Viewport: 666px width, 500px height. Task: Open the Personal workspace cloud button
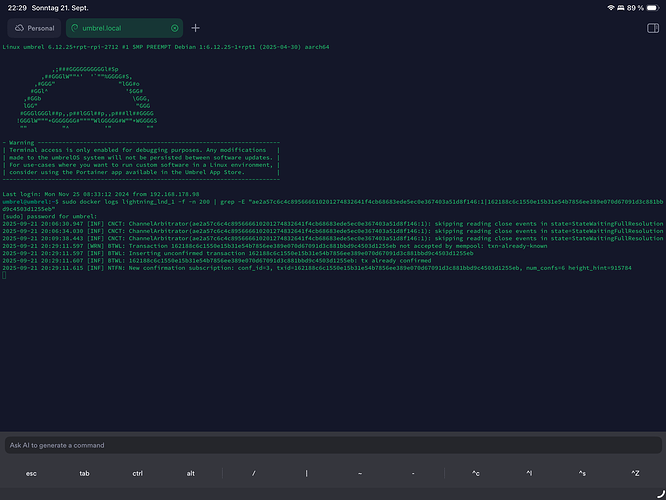pos(35,28)
